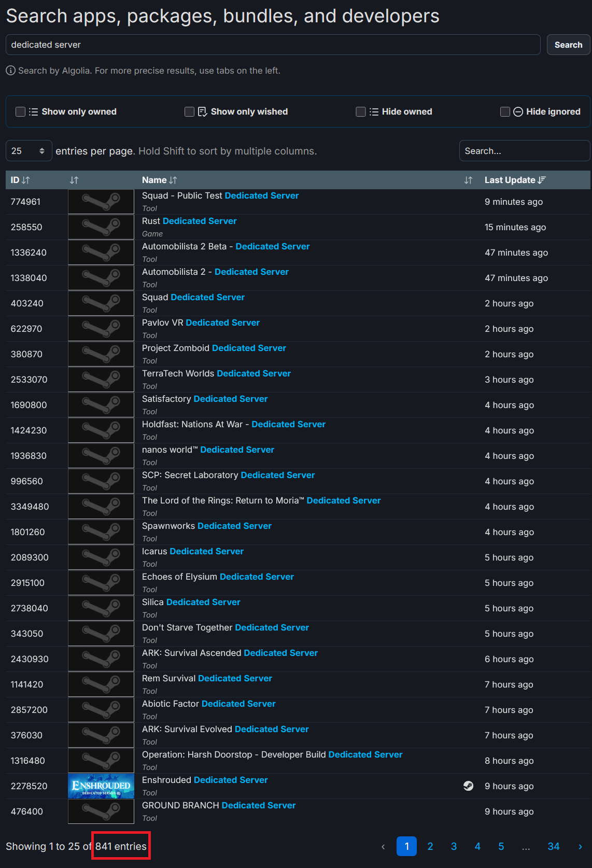The width and height of the screenshot is (592, 868).
Task: Open Holdfast: Nations At War Dedicated Server
Action: click(x=234, y=424)
